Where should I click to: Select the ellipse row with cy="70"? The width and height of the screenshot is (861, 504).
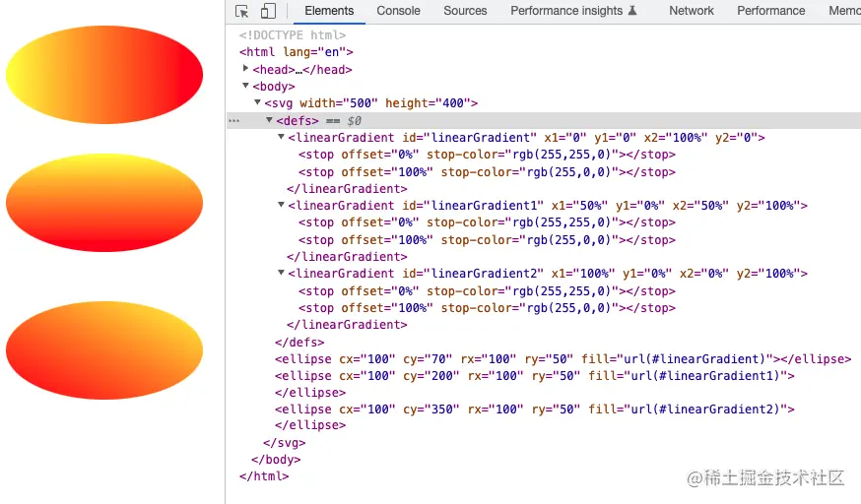pyautogui.click(x=563, y=359)
